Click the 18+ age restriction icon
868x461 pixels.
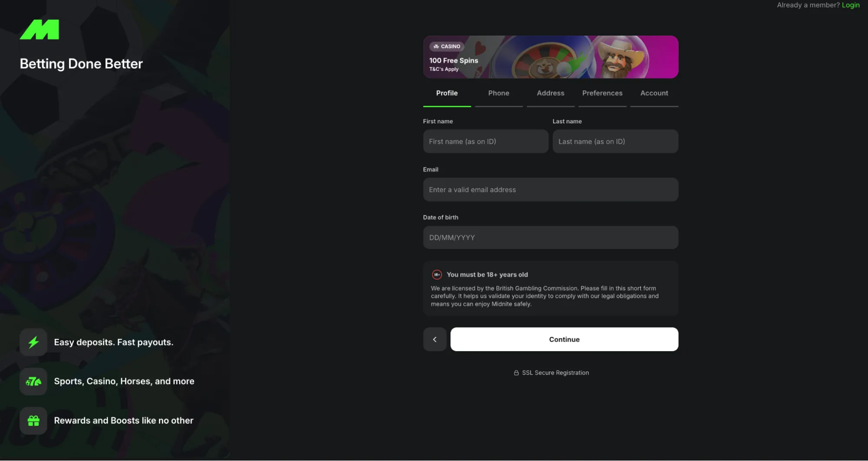pyautogui.click(x=436, y=274)
